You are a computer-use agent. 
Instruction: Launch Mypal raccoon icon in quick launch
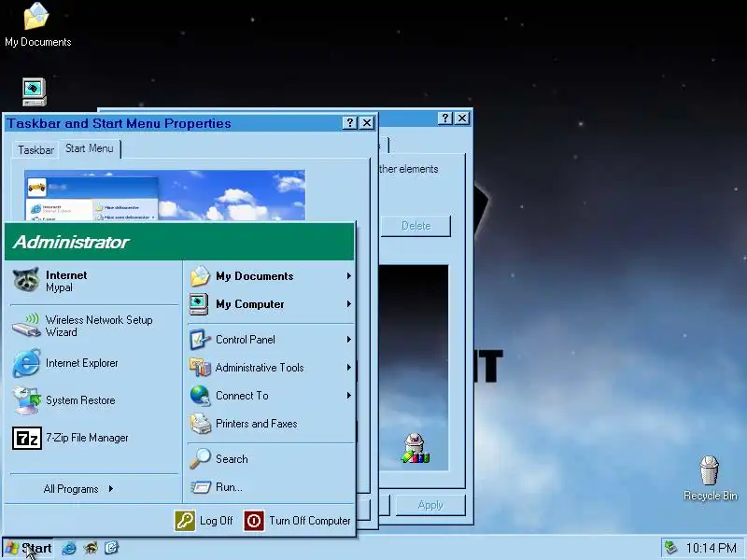(x=90, y=548)
